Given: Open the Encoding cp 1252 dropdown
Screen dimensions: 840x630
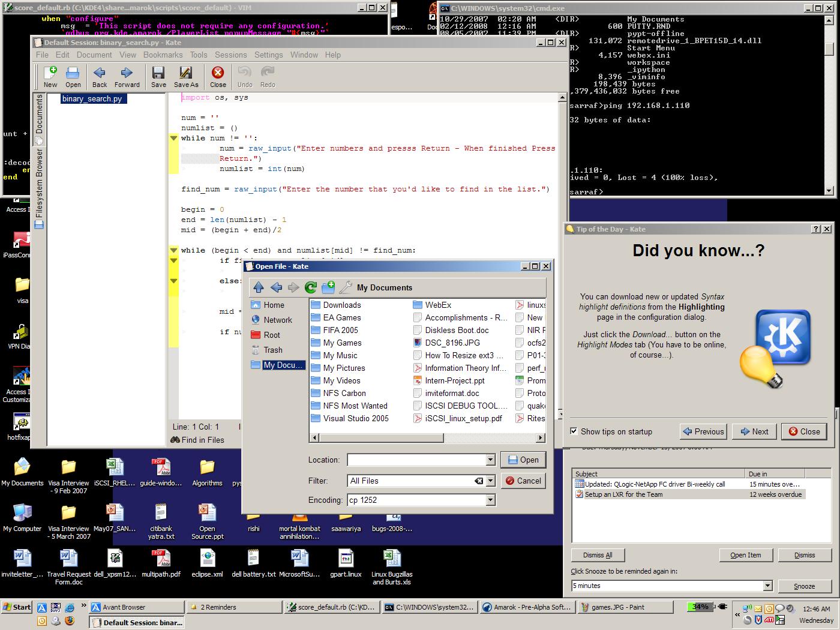Looking at the screenshot, I should point(490,500).
